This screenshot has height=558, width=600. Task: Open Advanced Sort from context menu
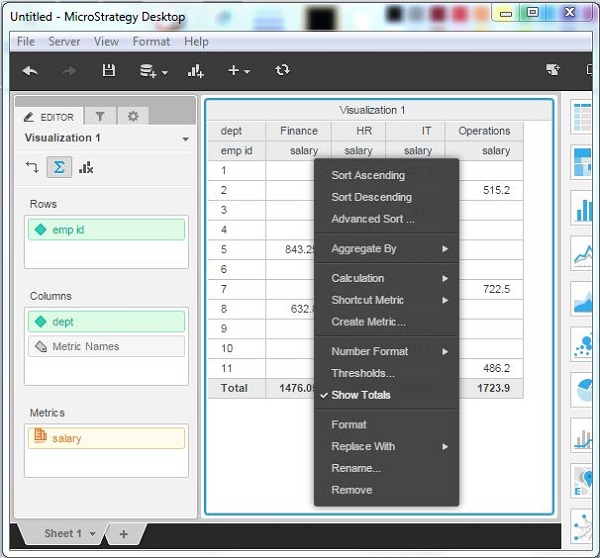(x=386, y=219)
